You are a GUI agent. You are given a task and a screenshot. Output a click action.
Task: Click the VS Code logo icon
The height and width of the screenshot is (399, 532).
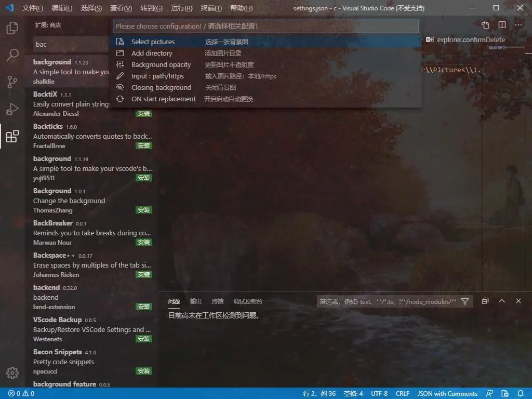[9, 8]
